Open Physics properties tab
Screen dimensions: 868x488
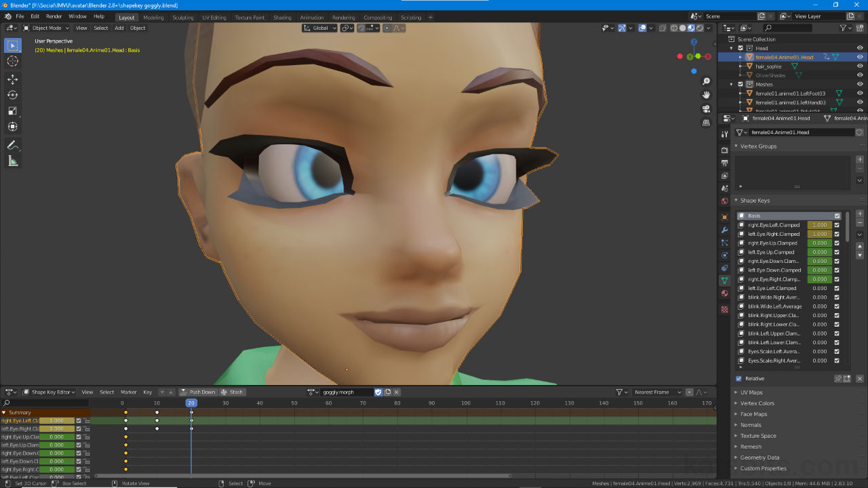tap(724, 255)
